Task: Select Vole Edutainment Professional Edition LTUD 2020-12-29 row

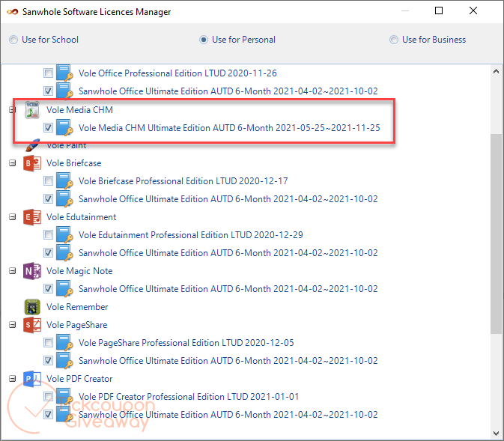Action: (191, 235)
